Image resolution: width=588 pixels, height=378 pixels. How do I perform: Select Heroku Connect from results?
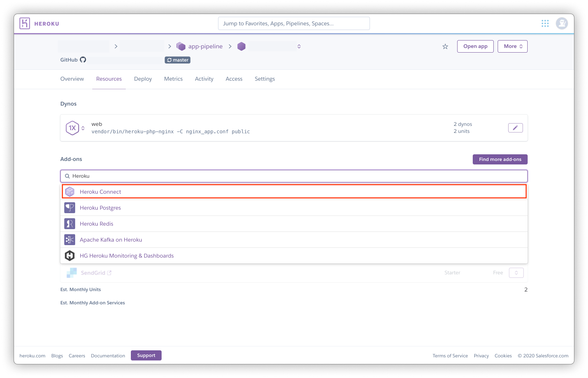point(294,192)
